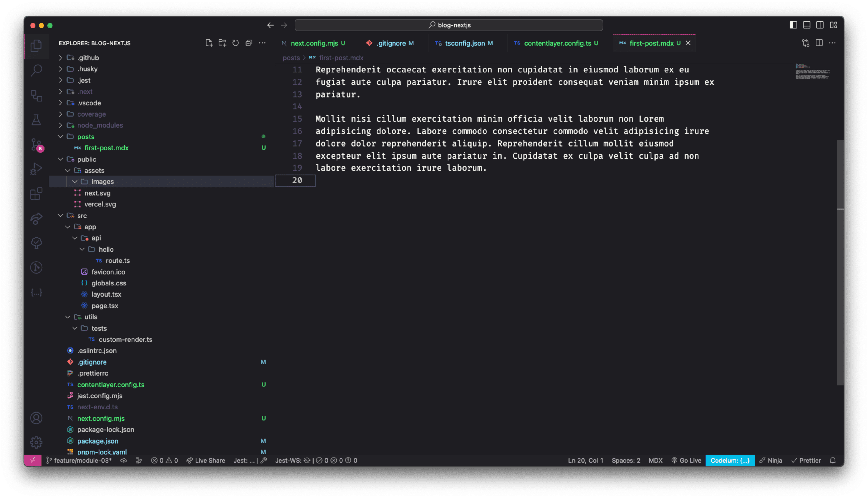
Task: Toggle the bottom panel visibility
Action: point(806,25)
